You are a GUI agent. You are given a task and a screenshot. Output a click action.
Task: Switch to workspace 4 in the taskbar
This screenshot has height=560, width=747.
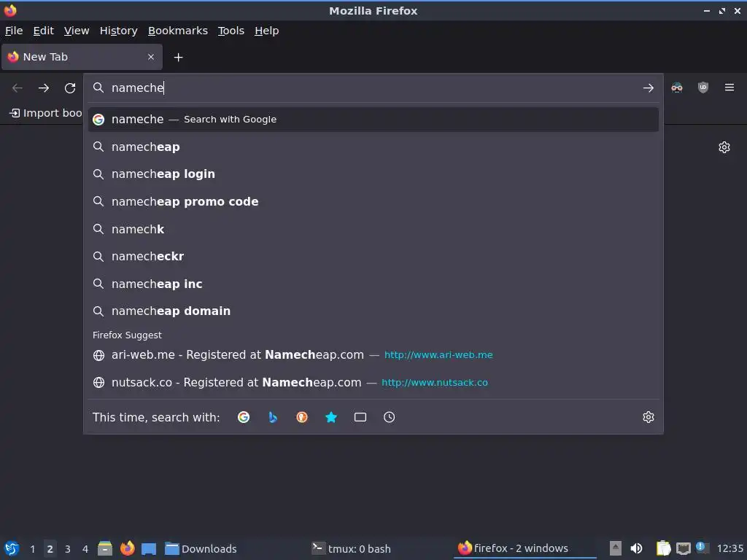coord(85,549)
